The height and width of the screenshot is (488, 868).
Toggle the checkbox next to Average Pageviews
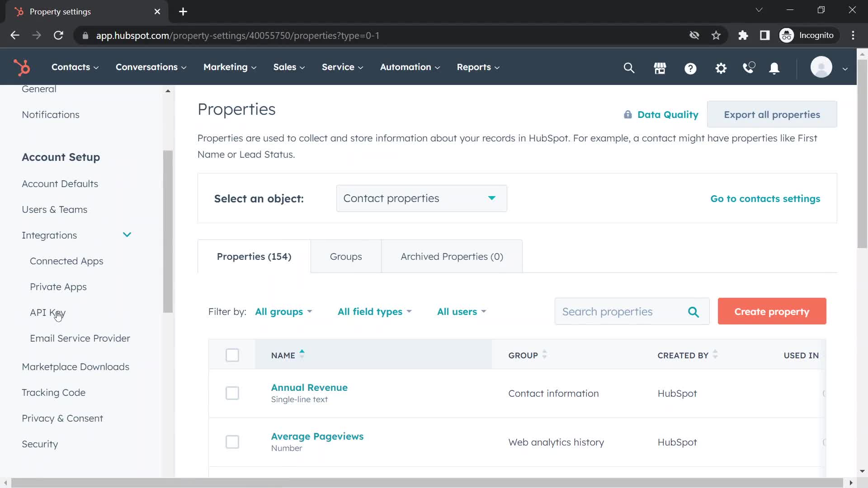point(232,441)
